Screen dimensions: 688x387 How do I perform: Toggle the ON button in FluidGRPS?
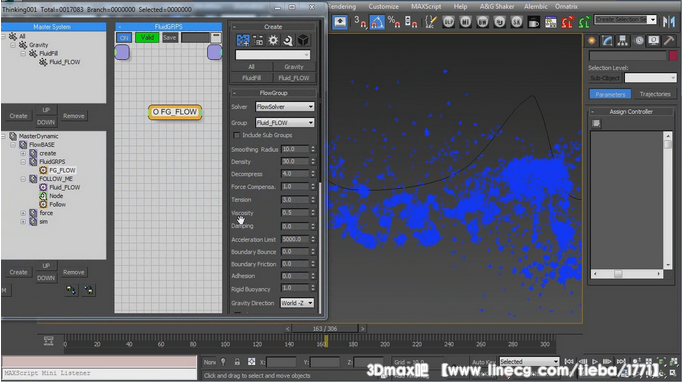124,38
